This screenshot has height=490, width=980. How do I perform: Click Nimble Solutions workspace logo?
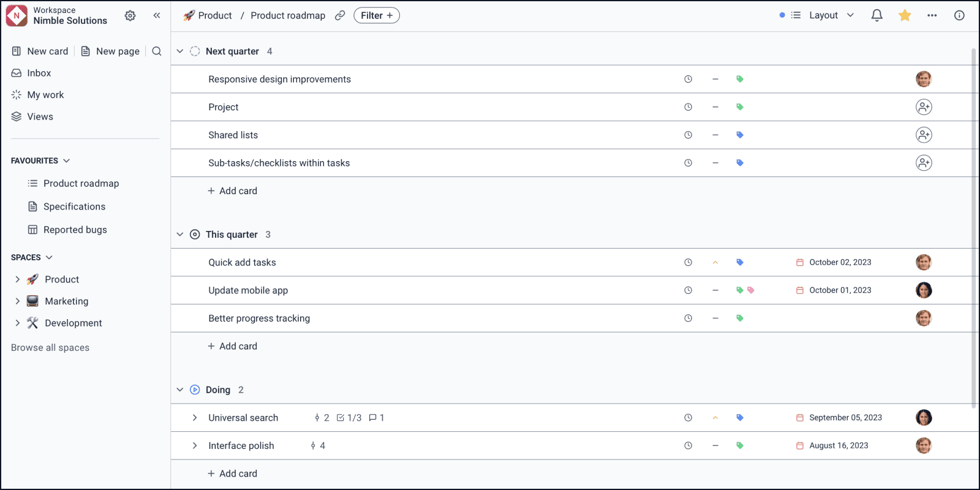17,15
